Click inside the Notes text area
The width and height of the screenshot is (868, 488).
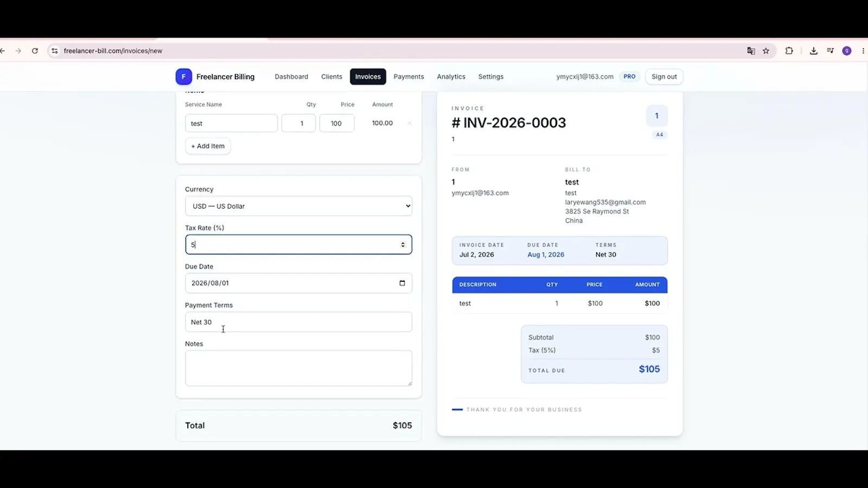tap(298, 368)
